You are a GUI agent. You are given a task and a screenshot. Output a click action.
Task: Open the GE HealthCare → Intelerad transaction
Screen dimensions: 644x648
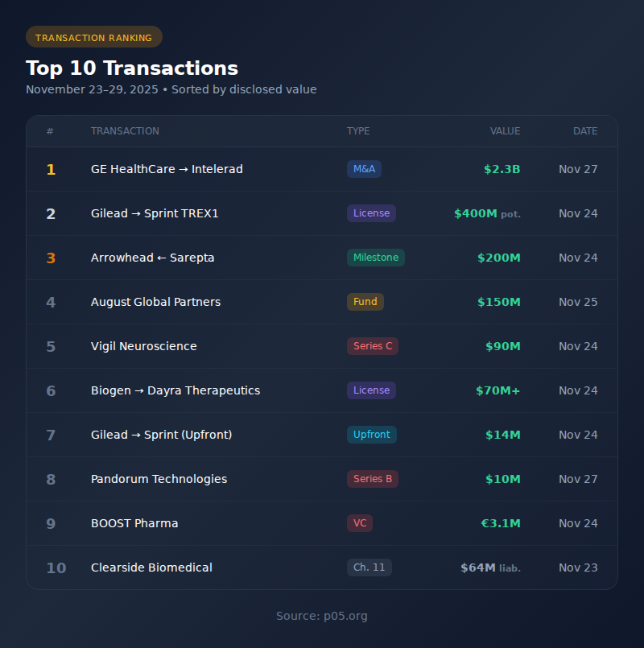tap(167, 169)
